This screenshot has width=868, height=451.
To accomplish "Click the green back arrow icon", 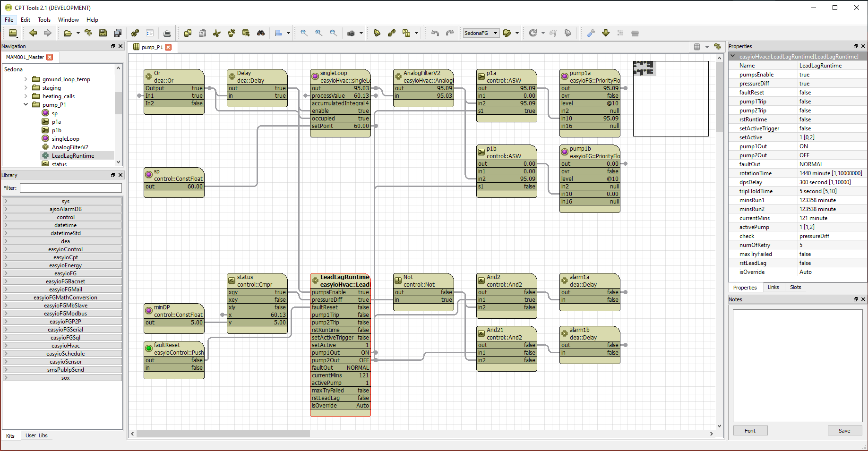I will pyautogui.click(x=33, y=33).
